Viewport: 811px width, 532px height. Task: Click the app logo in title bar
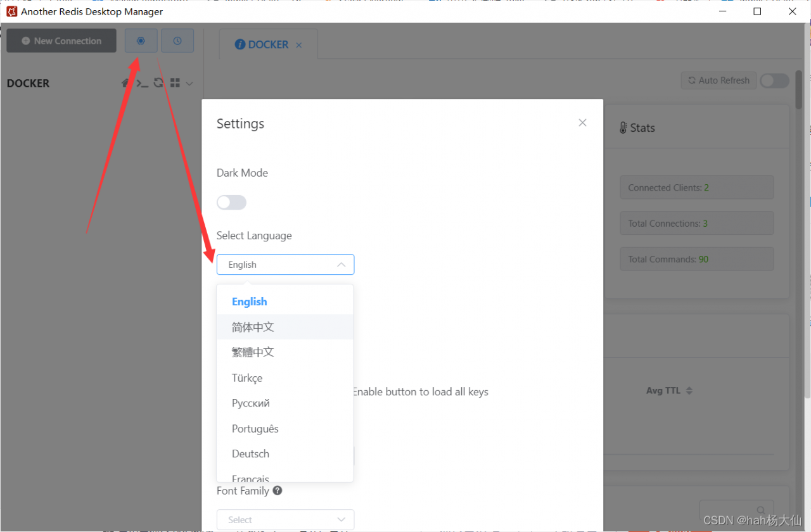11,11
